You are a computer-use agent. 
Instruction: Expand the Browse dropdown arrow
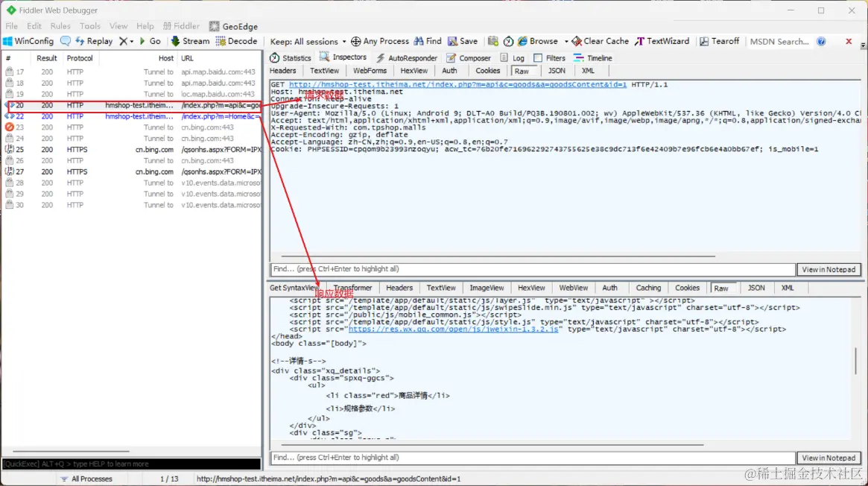point(566,42)
